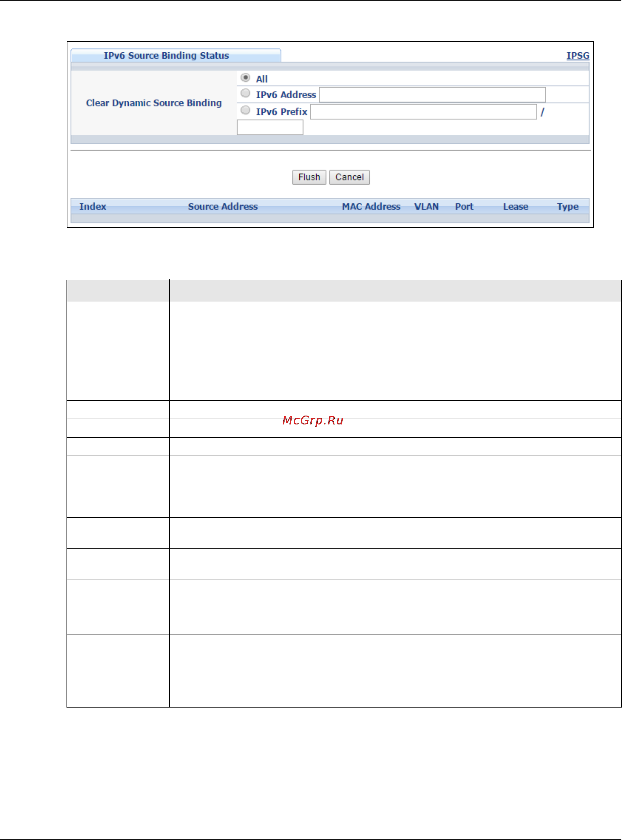Screen dimensions: 622x840
Task: Click the prefix length field after slash
Action: point(269,127)
